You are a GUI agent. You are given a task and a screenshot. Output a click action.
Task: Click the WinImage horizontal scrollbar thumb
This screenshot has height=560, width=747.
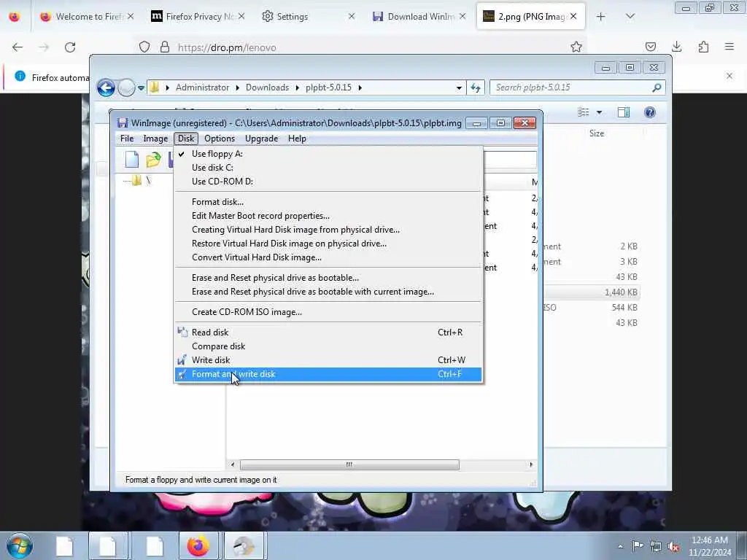pyautogui.click(x=349, y=464)
